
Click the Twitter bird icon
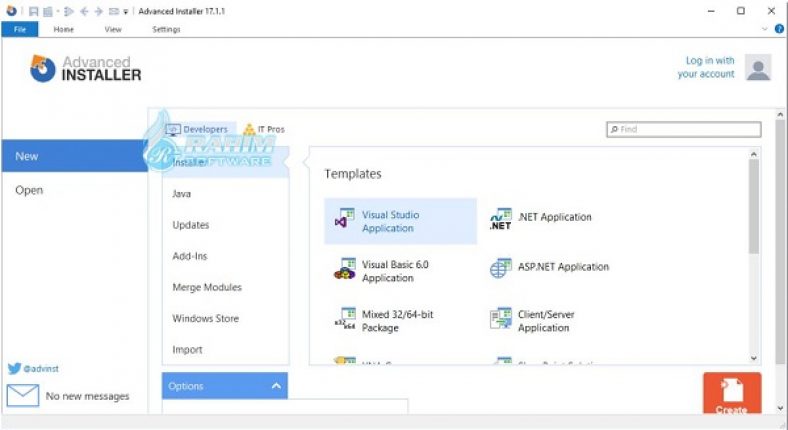point(14,369)
